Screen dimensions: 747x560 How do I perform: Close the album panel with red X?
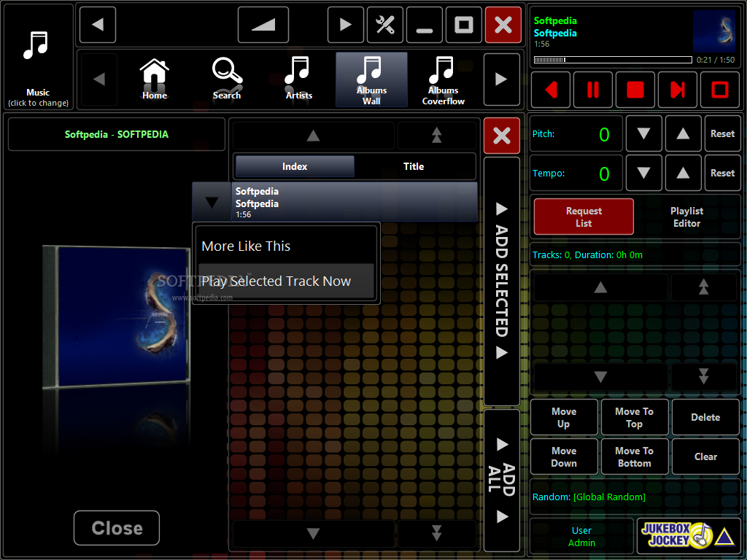click(x=502, y=136)
